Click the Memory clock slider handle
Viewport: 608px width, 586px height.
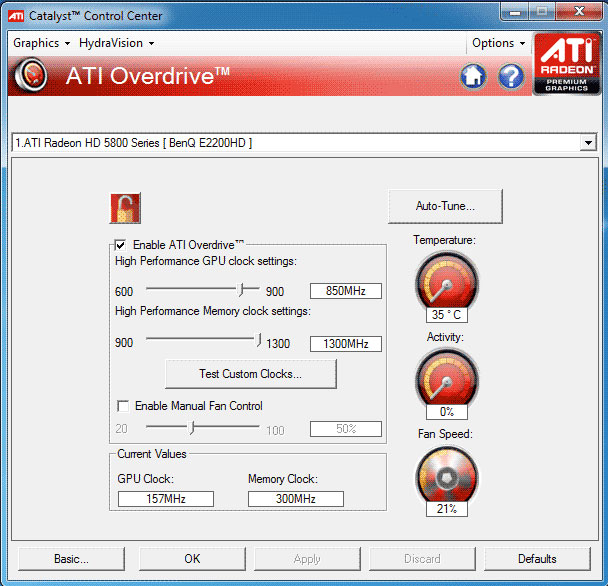pos(258,340)
